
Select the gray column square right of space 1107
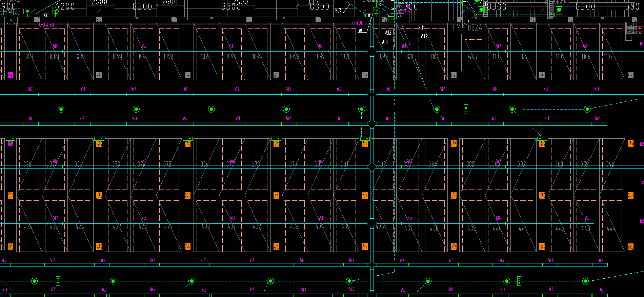tap(630, 75)
